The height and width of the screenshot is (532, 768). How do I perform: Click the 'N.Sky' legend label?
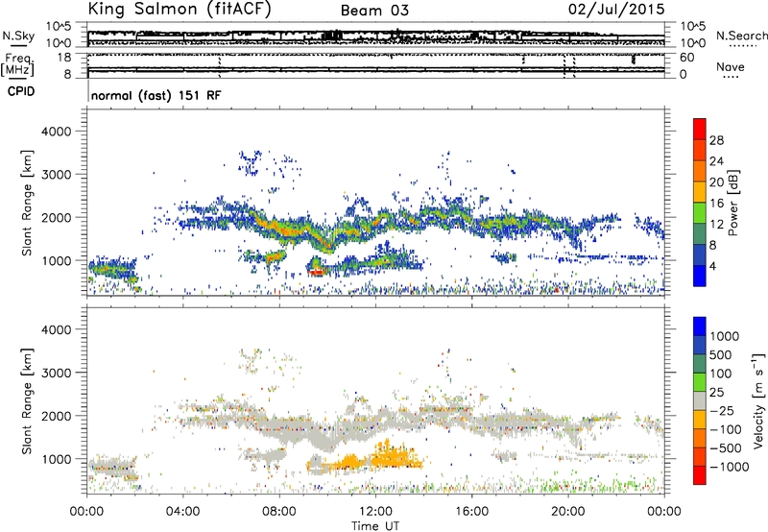coord(18,36)
